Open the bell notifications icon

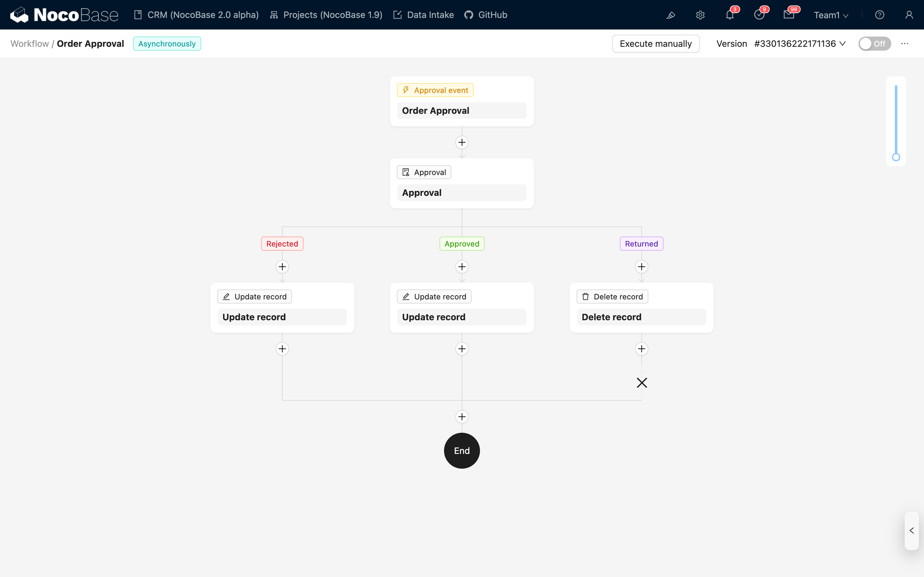(x=730, y=15)
